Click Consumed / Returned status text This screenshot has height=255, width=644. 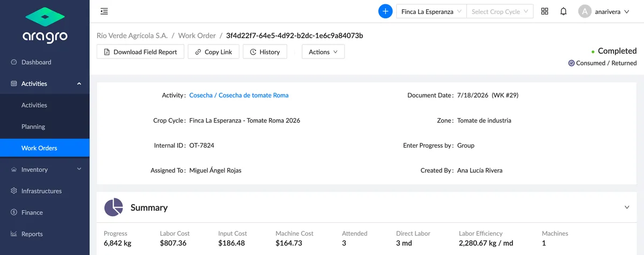tap(606, 63)
